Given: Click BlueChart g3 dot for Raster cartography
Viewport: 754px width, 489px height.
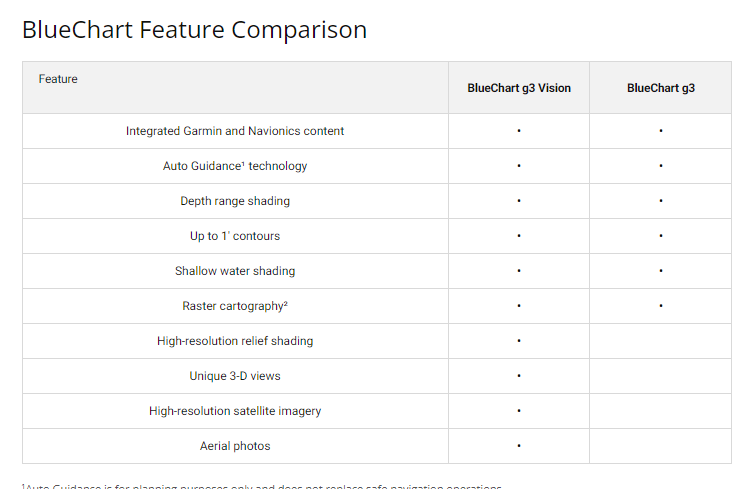Looking at the screenshot, I should point(661,306).
